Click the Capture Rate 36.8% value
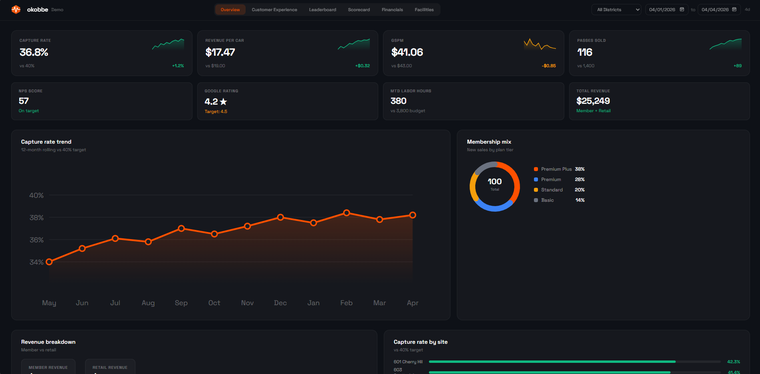The height and width of the screenshot is (374, 760). coord(34,53)
